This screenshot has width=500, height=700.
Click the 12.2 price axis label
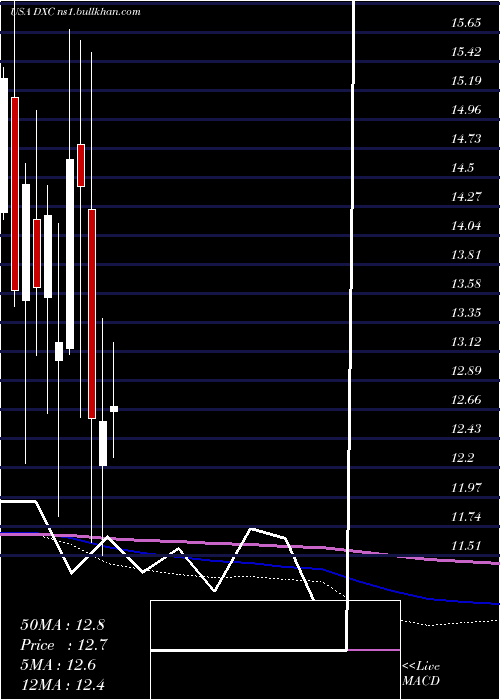pos(462,458)
